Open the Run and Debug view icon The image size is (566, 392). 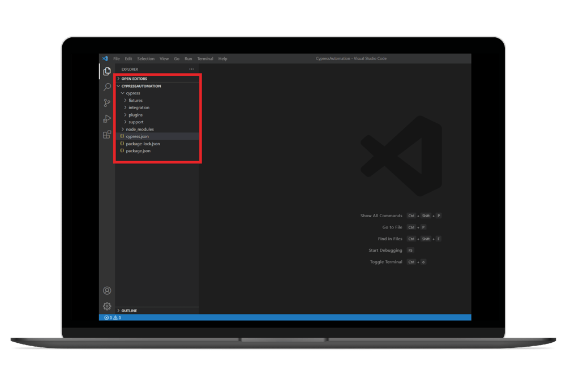[107, 119]
